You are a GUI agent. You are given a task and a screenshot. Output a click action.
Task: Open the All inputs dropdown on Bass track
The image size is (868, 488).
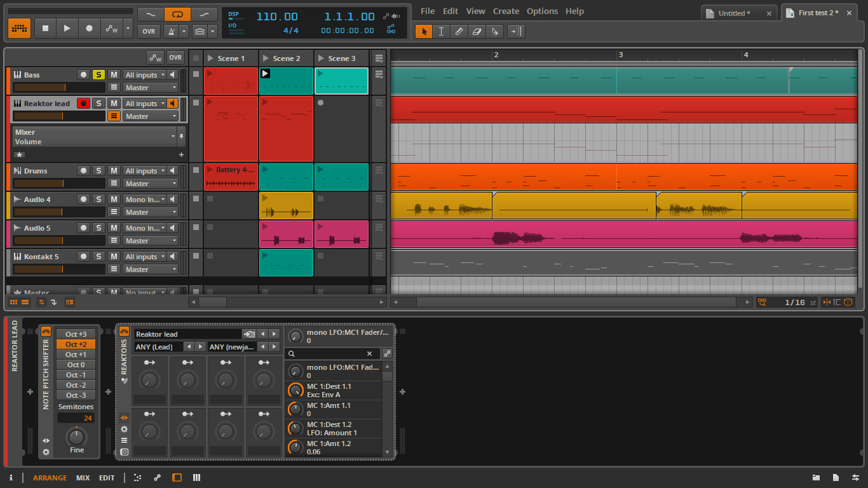tap(144, 74)
